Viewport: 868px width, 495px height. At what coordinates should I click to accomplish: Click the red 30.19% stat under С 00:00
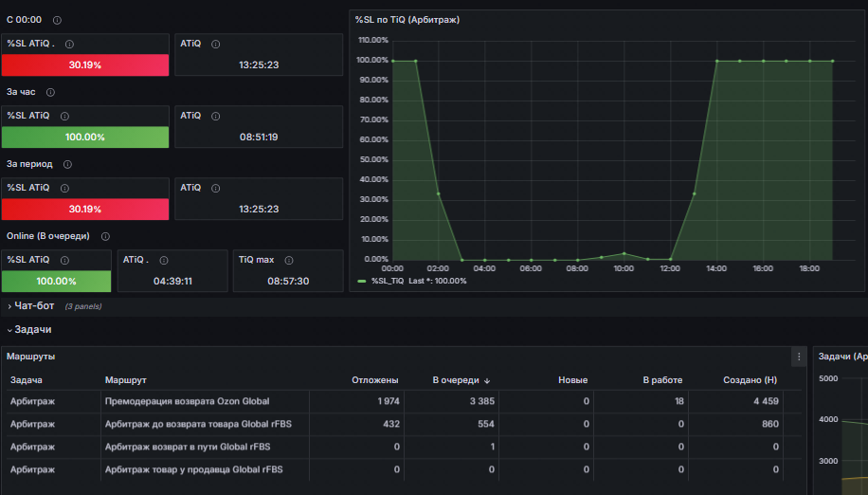coord(85,64)
